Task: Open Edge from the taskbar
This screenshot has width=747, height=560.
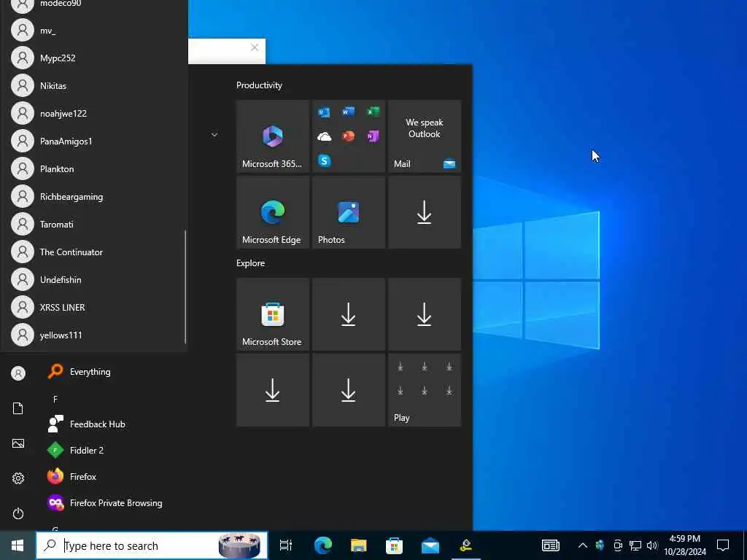Action: 323,545
